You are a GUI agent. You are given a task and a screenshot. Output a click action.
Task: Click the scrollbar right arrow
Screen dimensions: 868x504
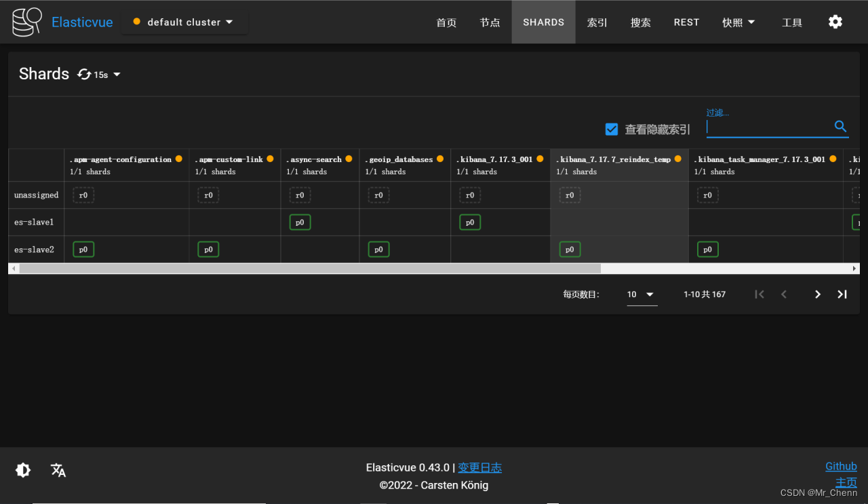click(x=854, y=269)
